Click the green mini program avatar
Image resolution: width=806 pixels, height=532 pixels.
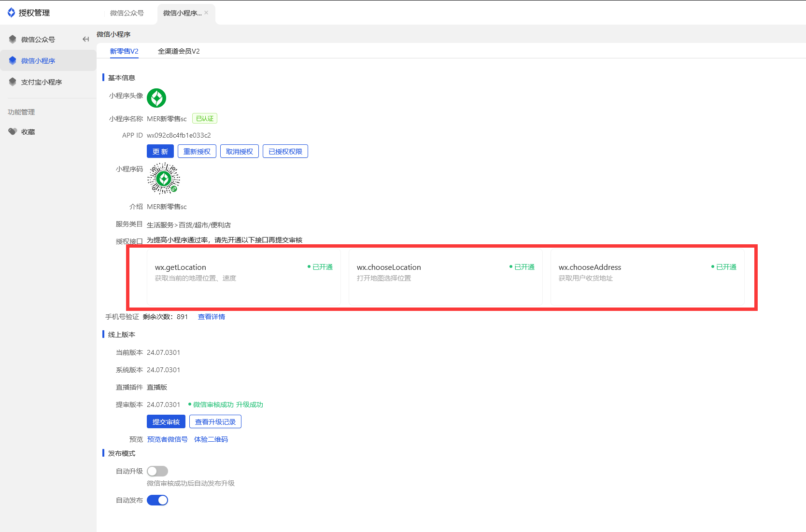pyautogui.click(x=156, y=98)
